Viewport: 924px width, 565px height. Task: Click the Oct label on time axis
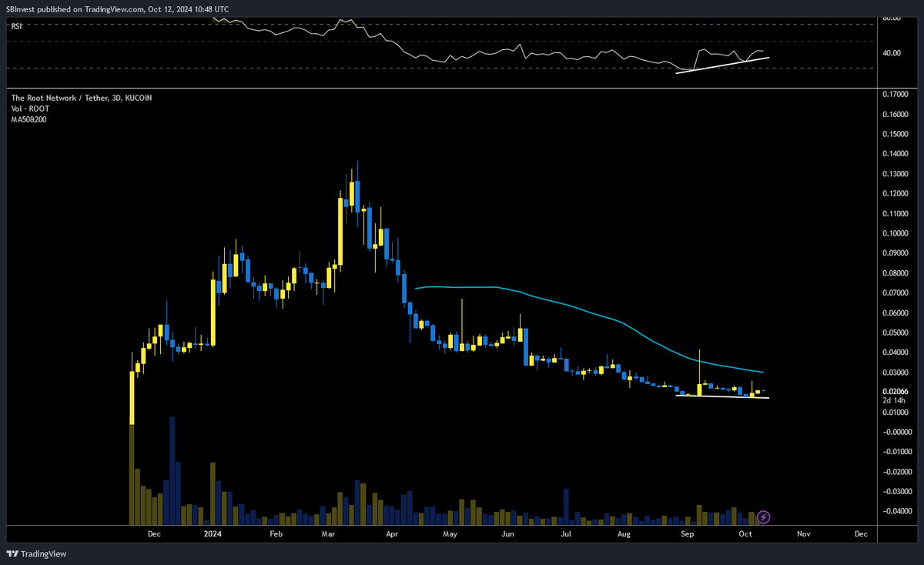[x=745, y=533]
